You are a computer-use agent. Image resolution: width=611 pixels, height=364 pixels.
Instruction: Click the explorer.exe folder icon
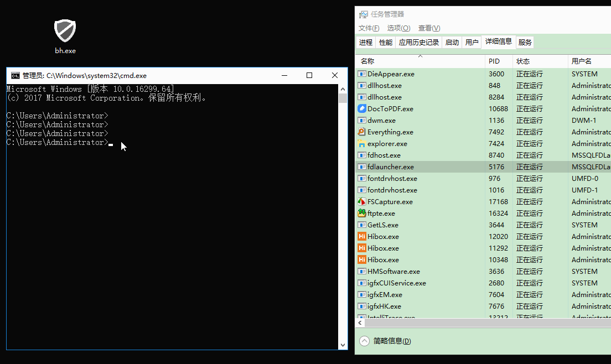(362, 144)
